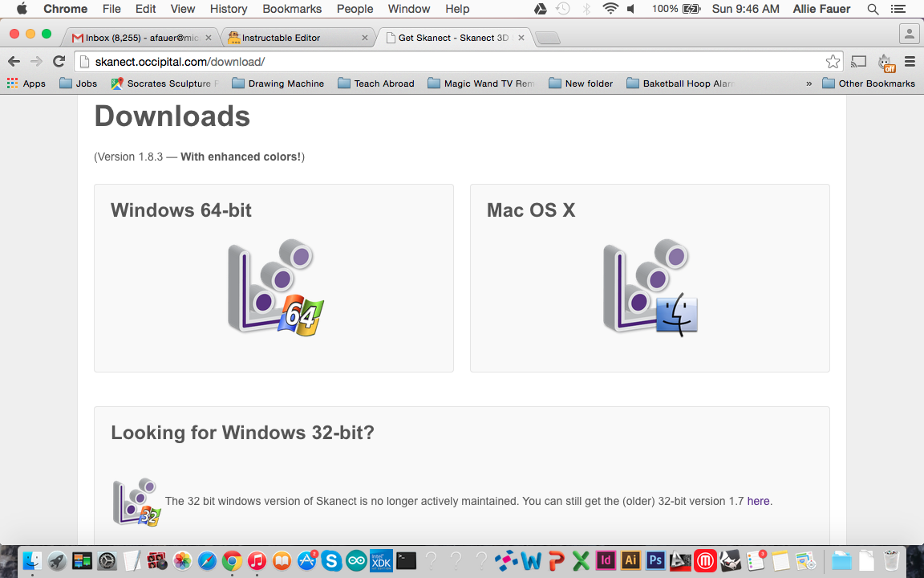Go back using the browser back arrow
The image size is (924, 578).
click(14, 61)
